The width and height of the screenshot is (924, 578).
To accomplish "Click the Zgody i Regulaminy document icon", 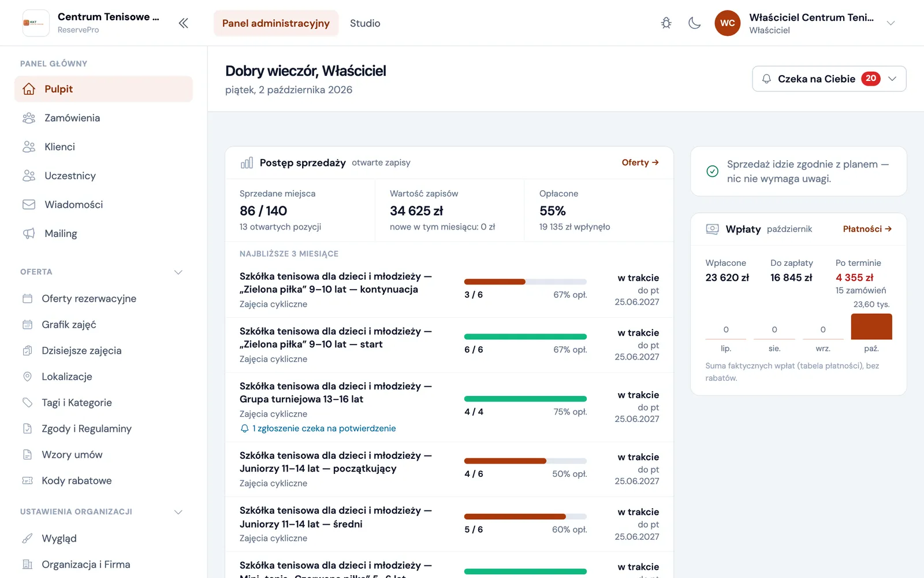I will [27, 429].
